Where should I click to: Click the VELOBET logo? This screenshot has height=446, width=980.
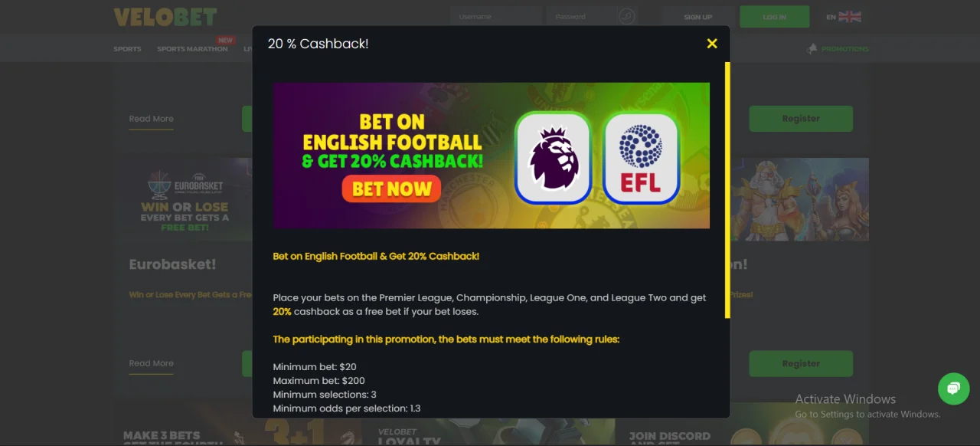[x=165, y=17]
